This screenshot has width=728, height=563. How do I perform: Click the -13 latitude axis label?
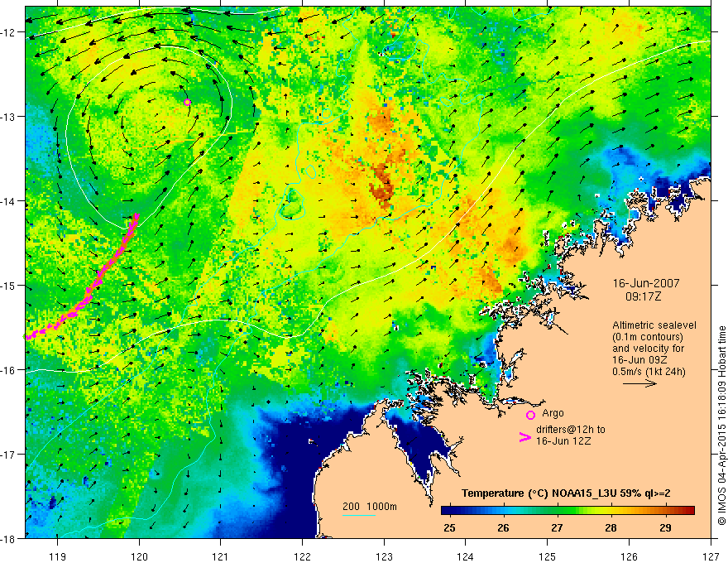point(9,117)
